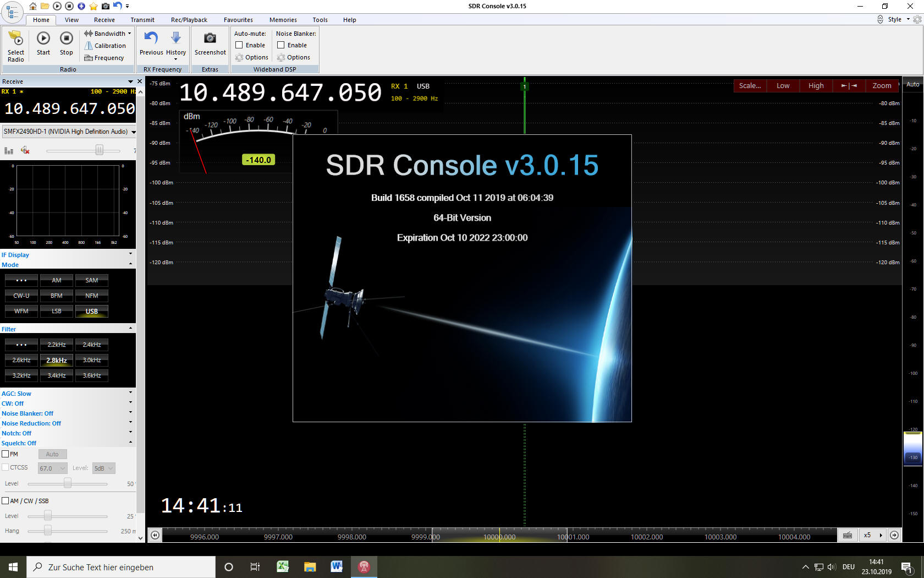The image size is (924, 578).
Task: Click the Stop button in the Radio group
Action: pos(67,44)
